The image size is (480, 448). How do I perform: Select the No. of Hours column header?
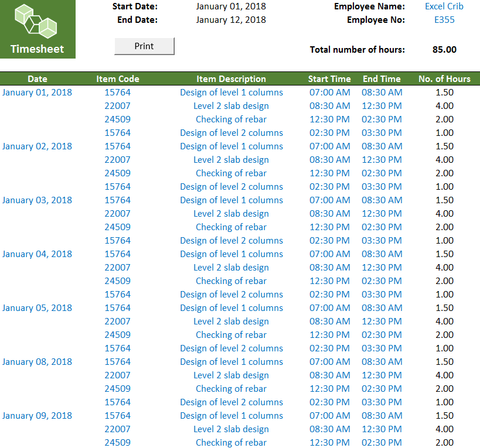click(x=444, y=79)
